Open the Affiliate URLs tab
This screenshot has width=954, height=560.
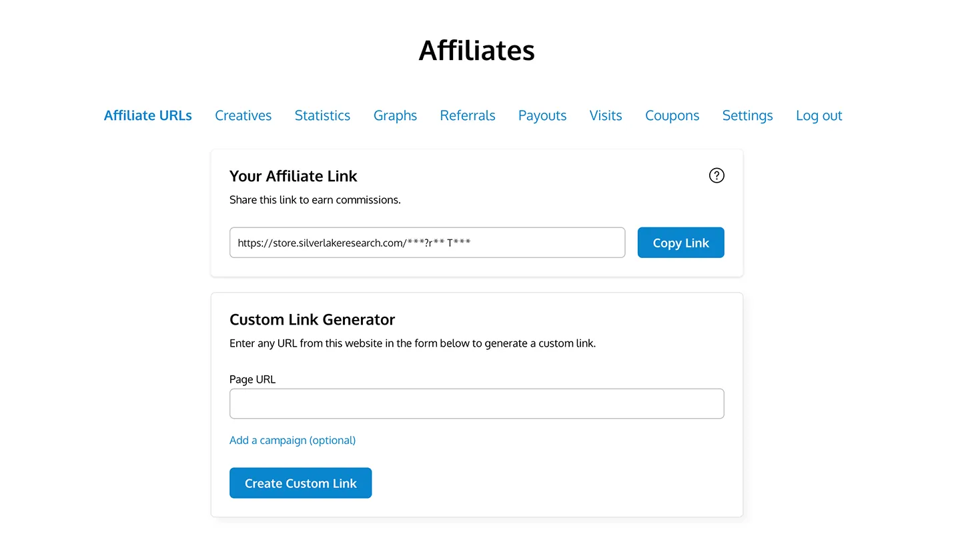148,115
